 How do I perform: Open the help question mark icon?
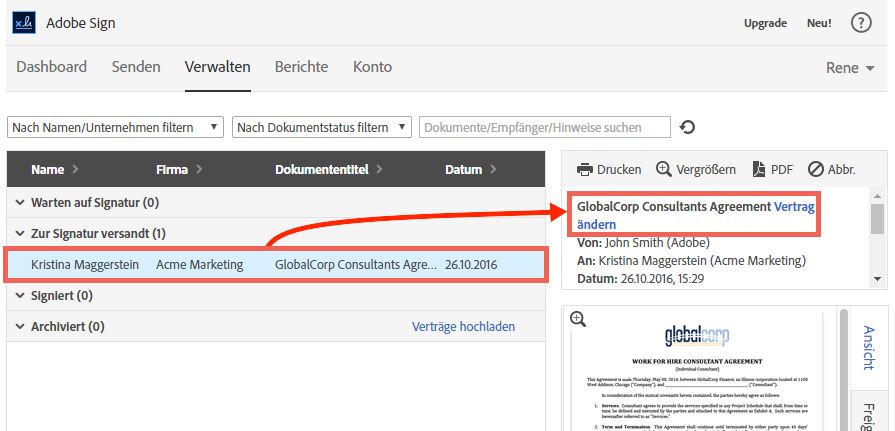(861, 23)
